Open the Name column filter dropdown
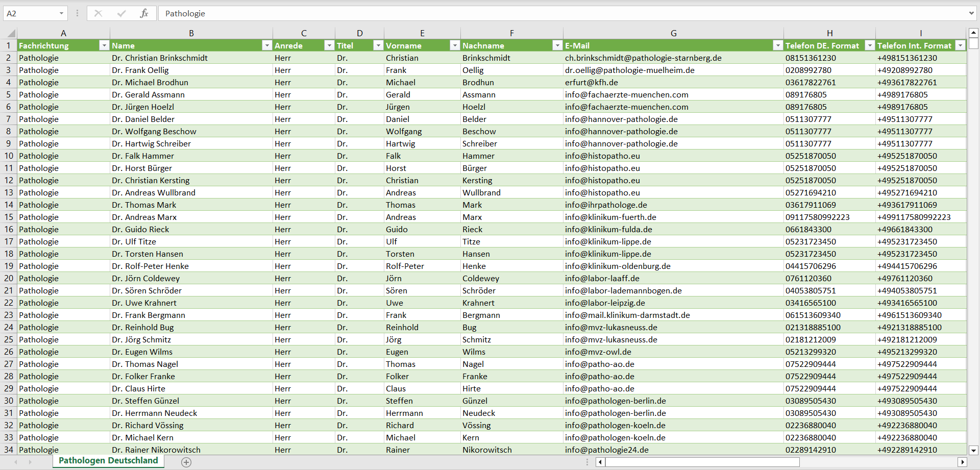Screen dimensions: 980x470 pyautogui.click(x=266, y=45)
